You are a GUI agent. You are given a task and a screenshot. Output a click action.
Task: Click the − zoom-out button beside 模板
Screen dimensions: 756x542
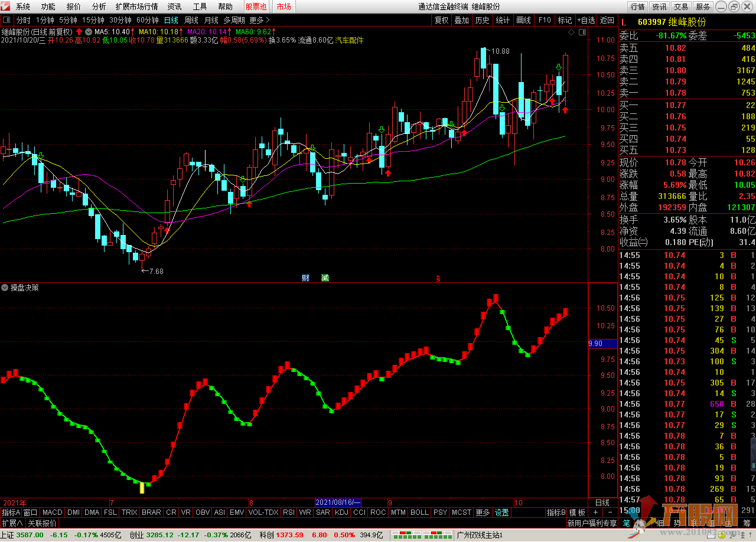[610, 512]
